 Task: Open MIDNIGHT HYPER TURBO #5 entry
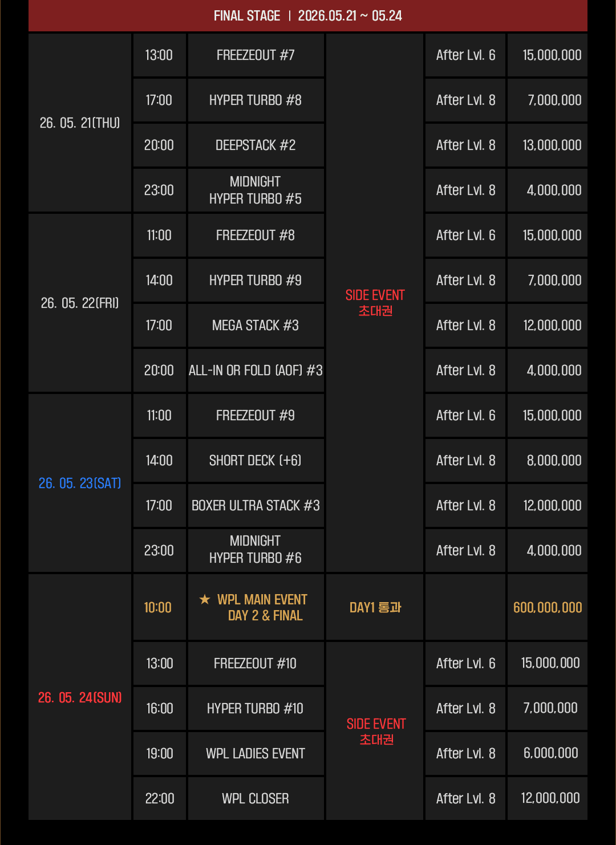[256, 190]
